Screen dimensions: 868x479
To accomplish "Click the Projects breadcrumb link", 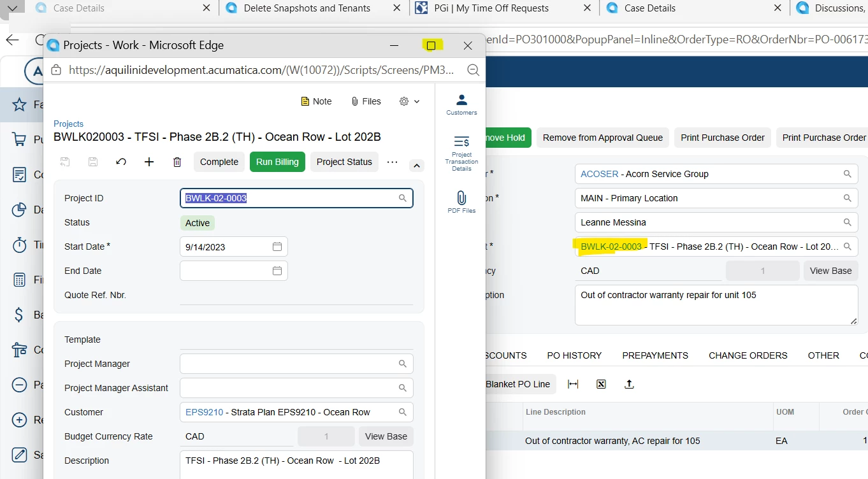I will pyautogui.click(x=68, y=124).
